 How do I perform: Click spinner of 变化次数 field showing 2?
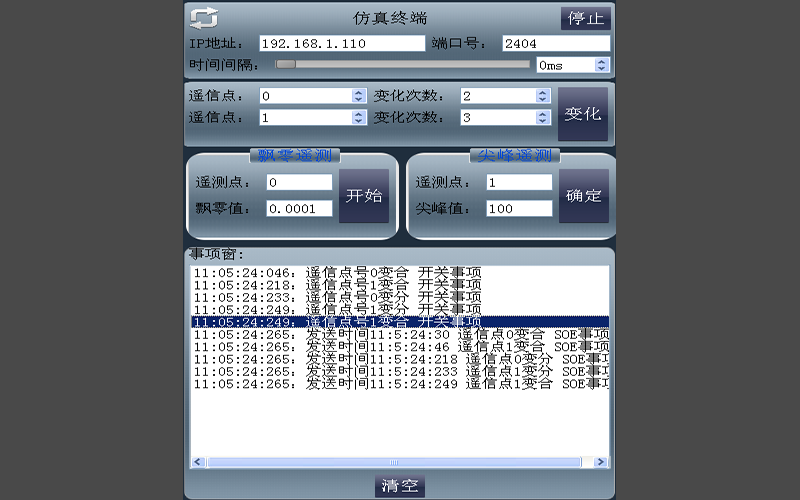coord(543,96)
